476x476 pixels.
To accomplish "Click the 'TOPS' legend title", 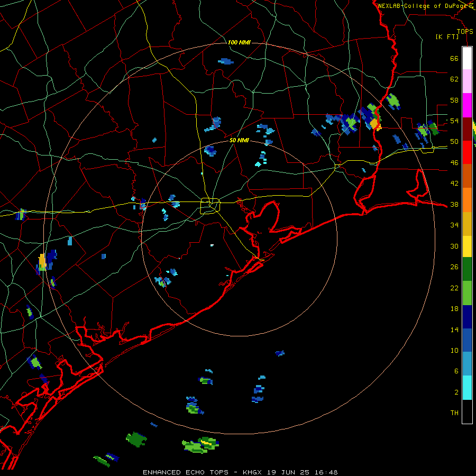I will (465, 31).
